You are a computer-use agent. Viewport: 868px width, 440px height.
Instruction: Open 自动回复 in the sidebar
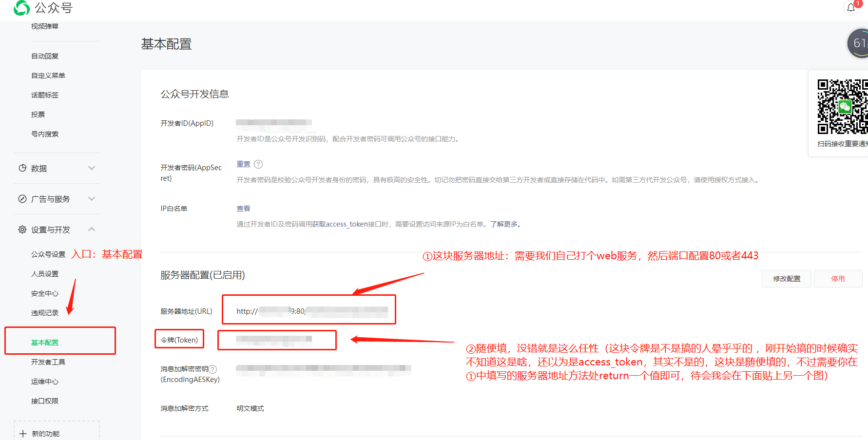45,56
